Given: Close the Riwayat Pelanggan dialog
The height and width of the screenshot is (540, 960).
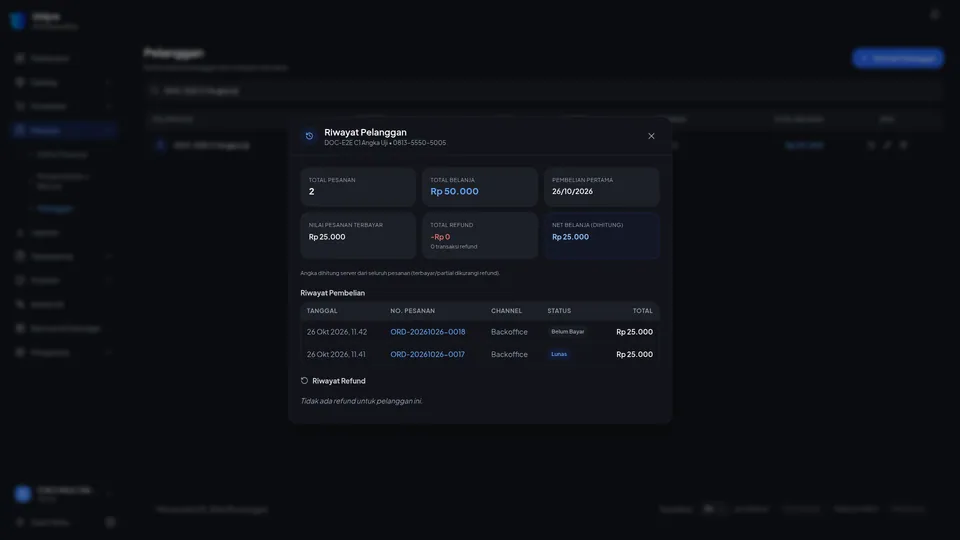Looking at the screenshot, I should [651, 136].
